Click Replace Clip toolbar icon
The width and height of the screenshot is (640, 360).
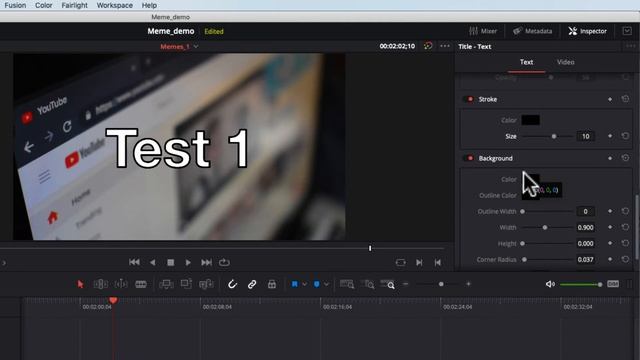(x=206, y=284)
